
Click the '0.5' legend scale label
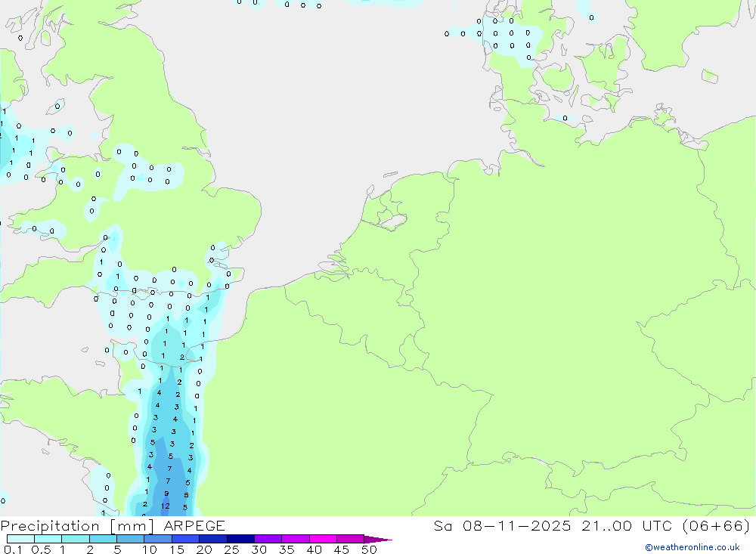pos(41,549)
